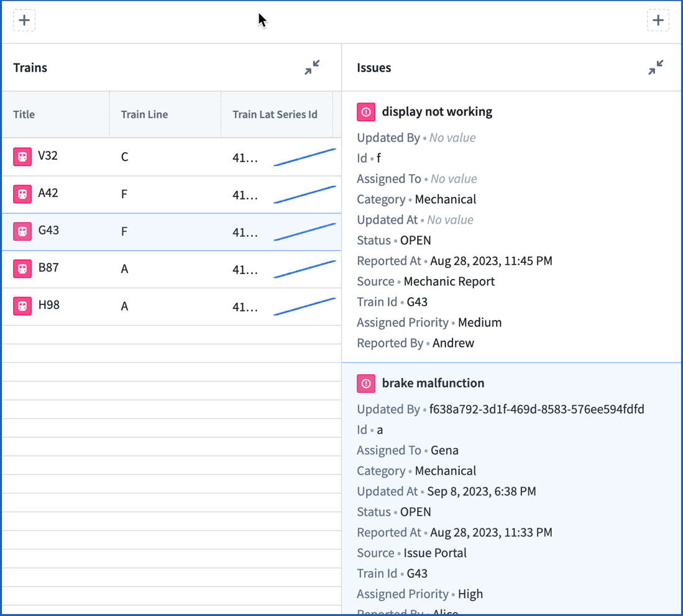Click the sparkline chart in the B87 row
The width and height of the screenshot is (683, 616).
tap(305, 269)
